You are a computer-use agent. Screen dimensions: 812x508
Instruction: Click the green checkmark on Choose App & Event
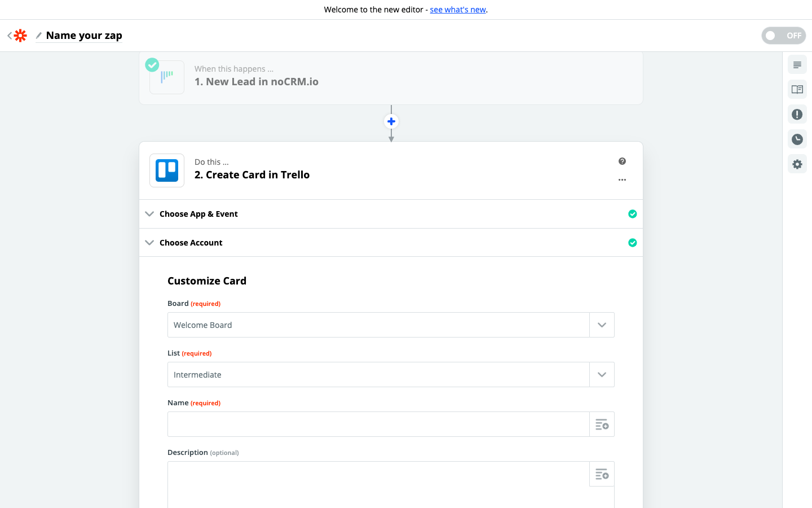click(x=632, y=213)
